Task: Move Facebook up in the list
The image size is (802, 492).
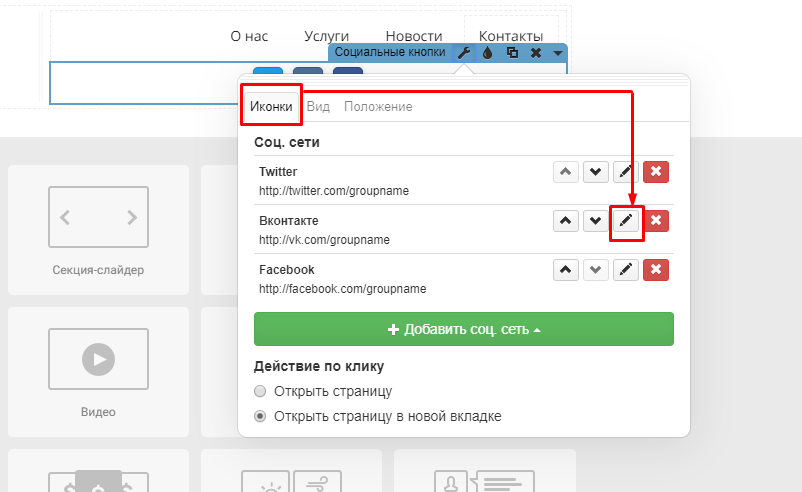Action: [566, 269]
